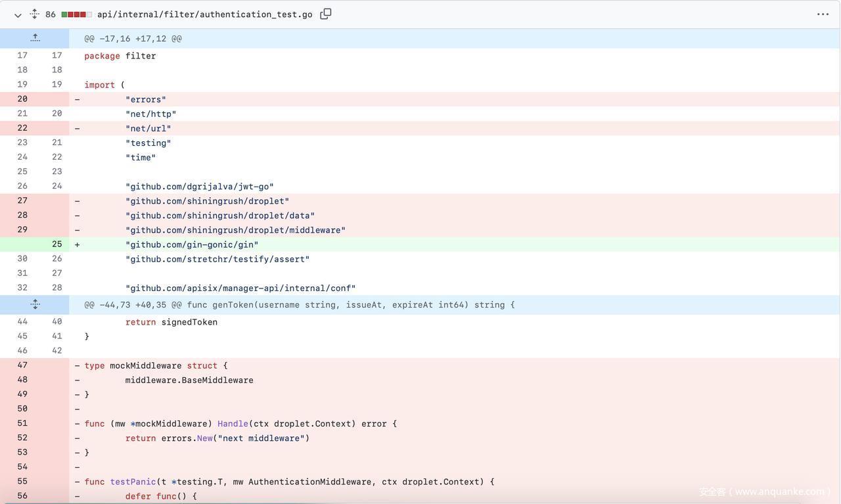Click the removed "net/url" import line
Screen dimensions: 841x504
coord(148,129)
